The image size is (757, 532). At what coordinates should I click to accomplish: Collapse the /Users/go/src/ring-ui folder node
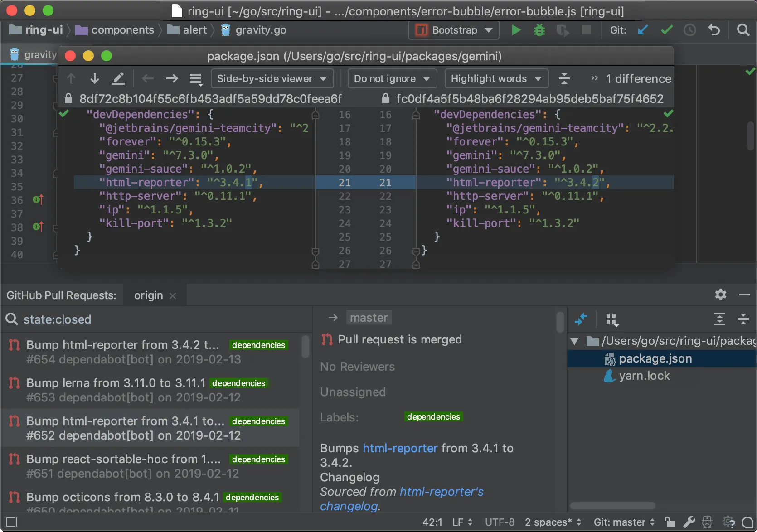[574, 341]
